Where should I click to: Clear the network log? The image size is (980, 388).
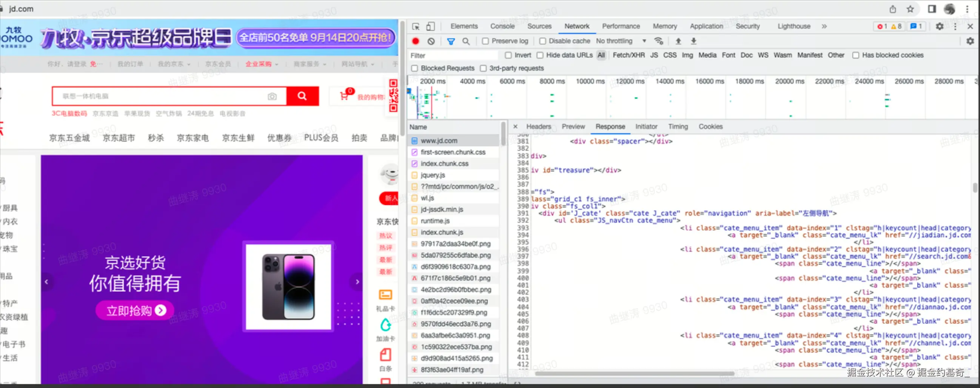click(x=431, y=41)
